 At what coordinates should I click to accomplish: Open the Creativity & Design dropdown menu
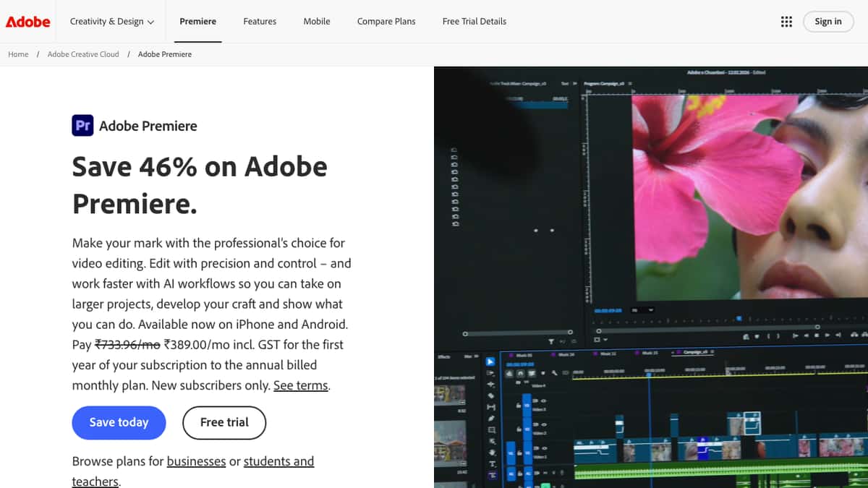pos(112,22)
